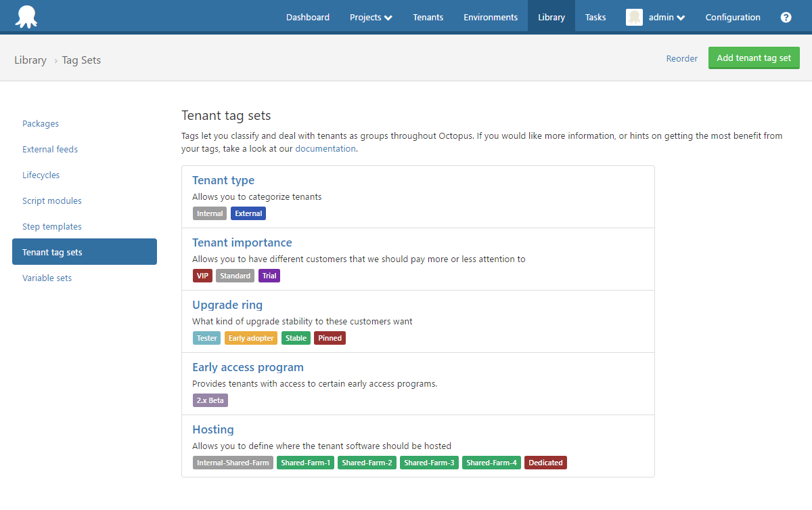Open the Configuration menu item
The image size is (812, 510).
click(733, 17)
